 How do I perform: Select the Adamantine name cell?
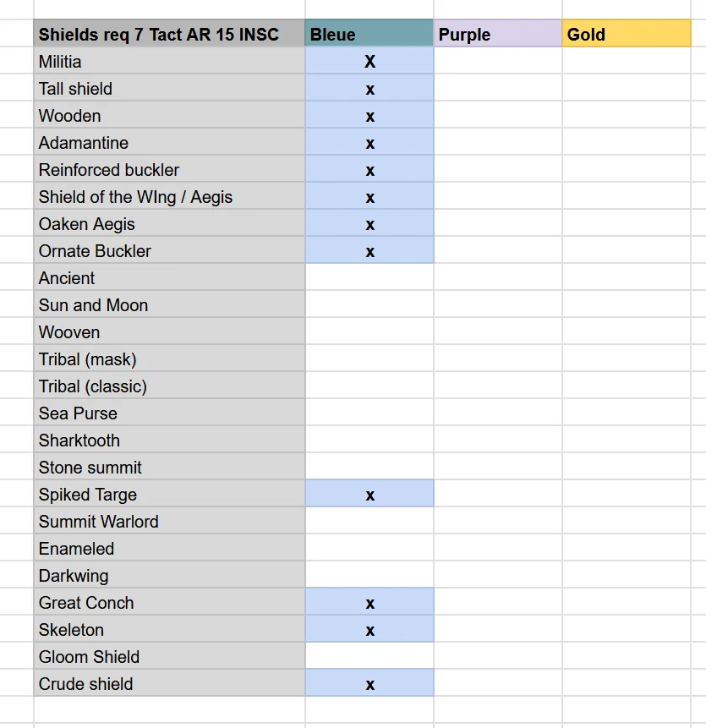(x=169, y=143)
